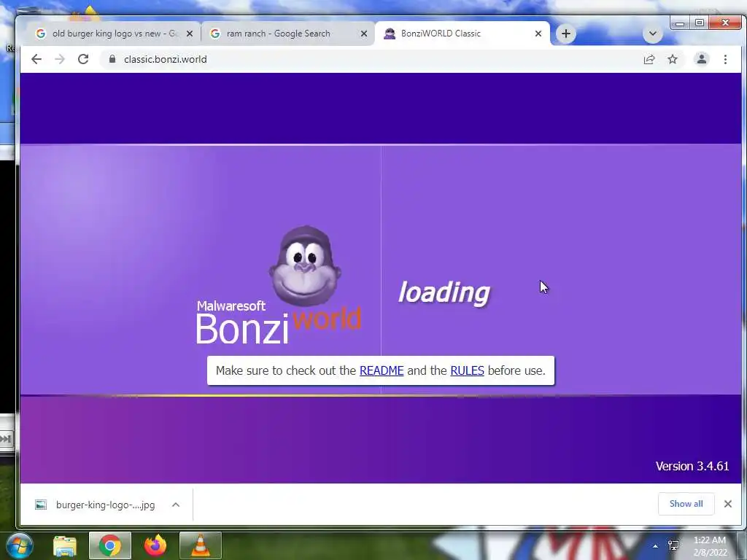Click the Bonzi monkey logo image
The image size is (747, 560).
[x=305, y=265]
